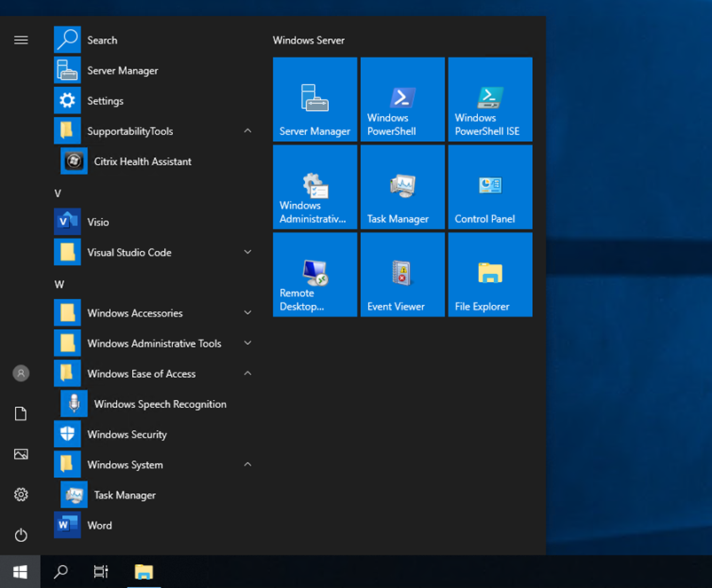Click the letter W section header
Screen dimensions: 712x588
pyautogui.click(x=59, y=285)
